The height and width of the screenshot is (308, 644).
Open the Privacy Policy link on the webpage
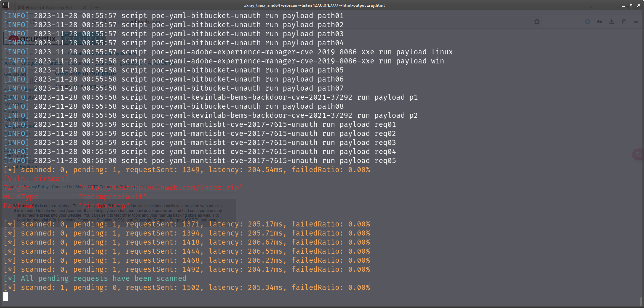point(36,187)
